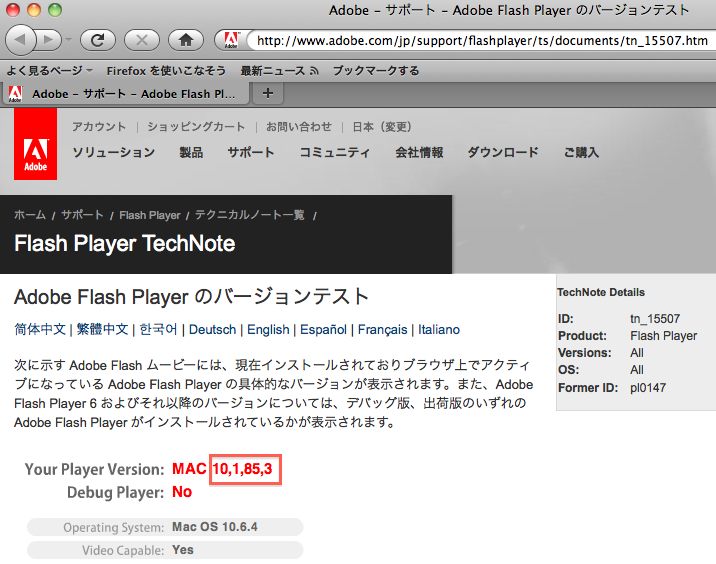This screenshot has height=564, width=716.
Task: Open the ショッピングカート link
Action: coord(196,127)
